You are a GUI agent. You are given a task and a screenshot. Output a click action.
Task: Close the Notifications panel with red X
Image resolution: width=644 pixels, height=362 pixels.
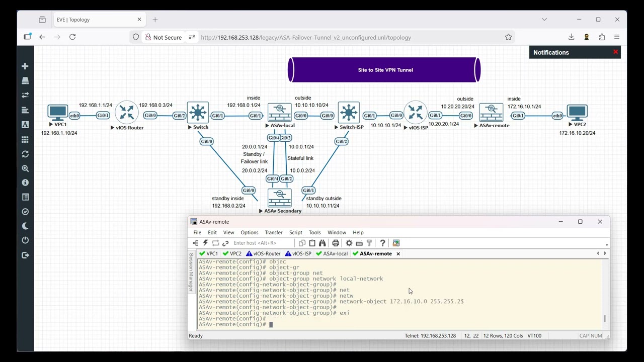(x=615, y=52)
